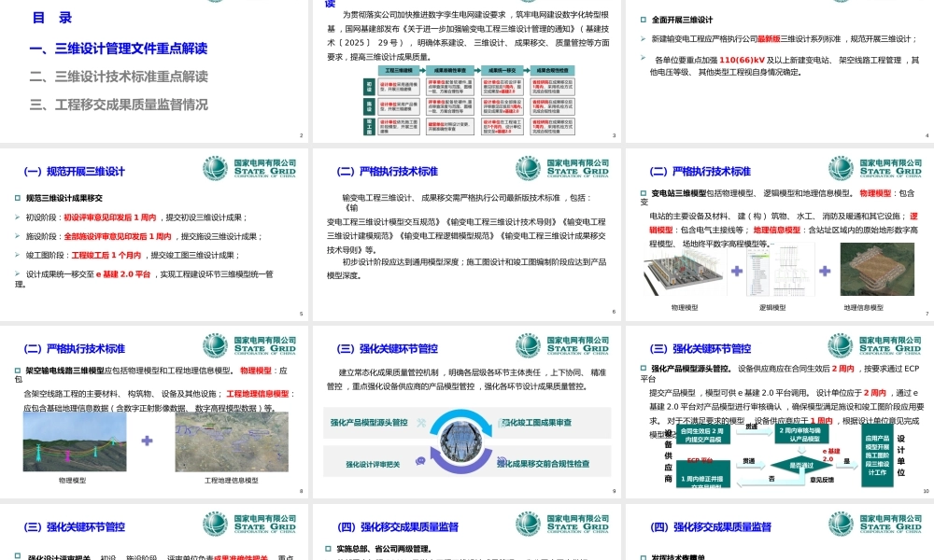Click red text e基建2.0平台 on slide 5

(122, 274)
